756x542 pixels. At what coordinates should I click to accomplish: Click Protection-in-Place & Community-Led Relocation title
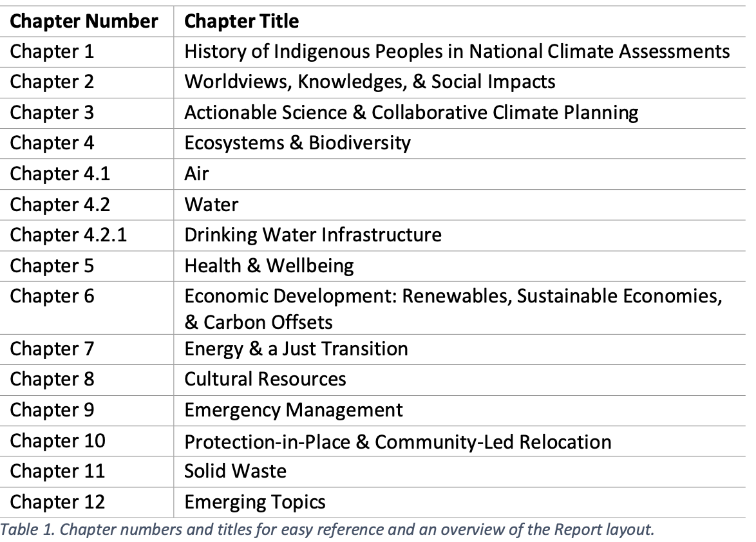[x=398, y=442]
